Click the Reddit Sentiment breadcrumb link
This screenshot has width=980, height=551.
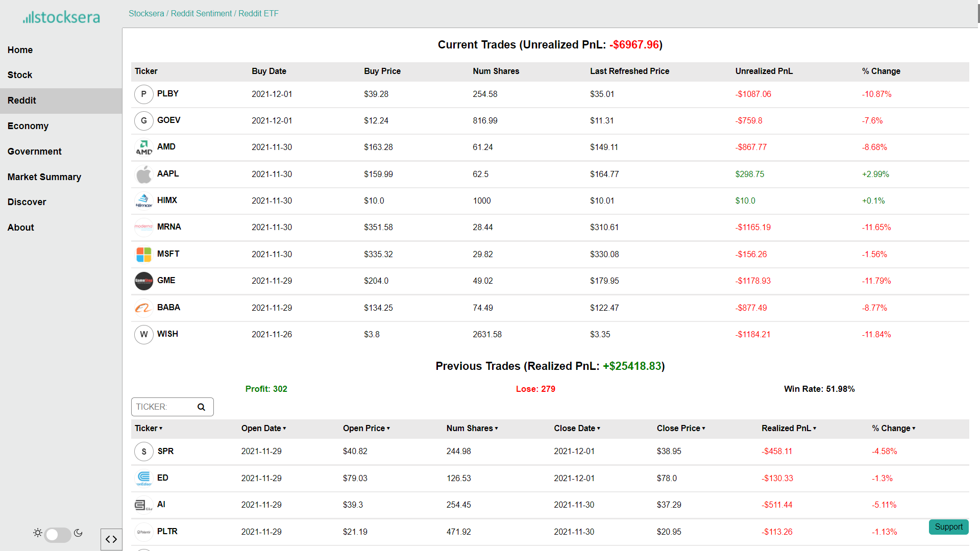pos(201,14)
